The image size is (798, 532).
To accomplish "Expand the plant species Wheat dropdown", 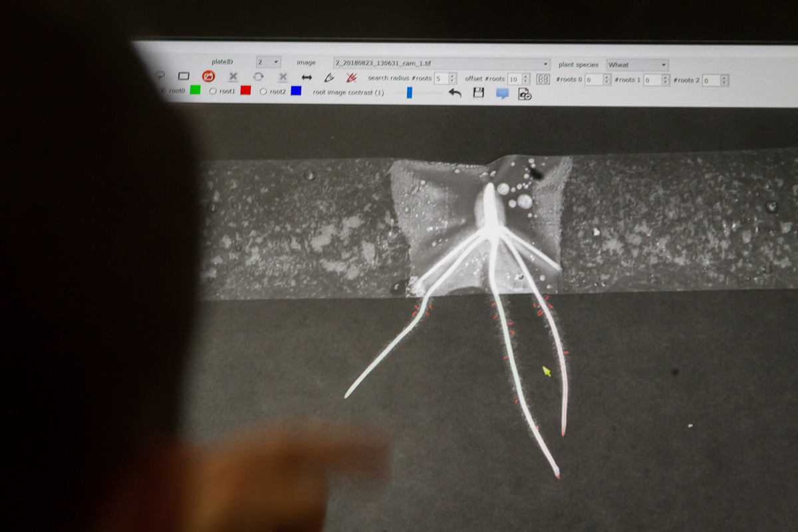I will click(637, 65).
